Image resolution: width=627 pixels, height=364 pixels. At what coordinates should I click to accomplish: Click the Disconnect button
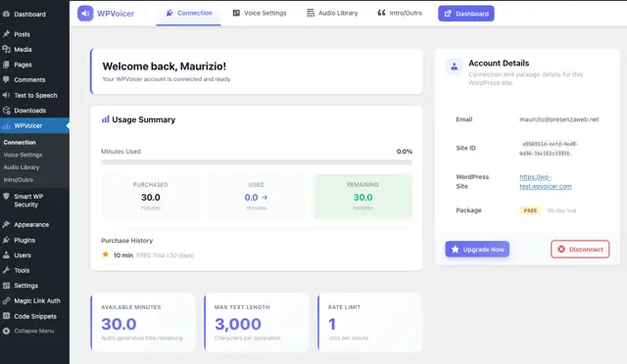tap(580, 249)
